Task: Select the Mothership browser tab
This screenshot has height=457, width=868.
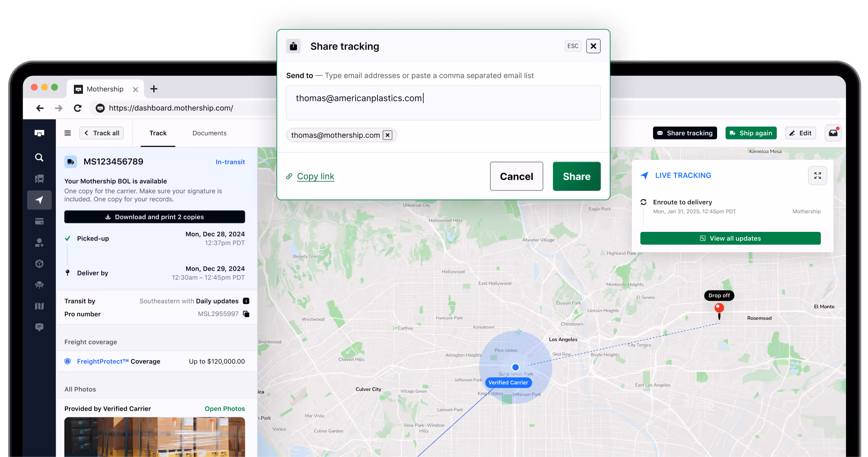Action: click(106, 89)
